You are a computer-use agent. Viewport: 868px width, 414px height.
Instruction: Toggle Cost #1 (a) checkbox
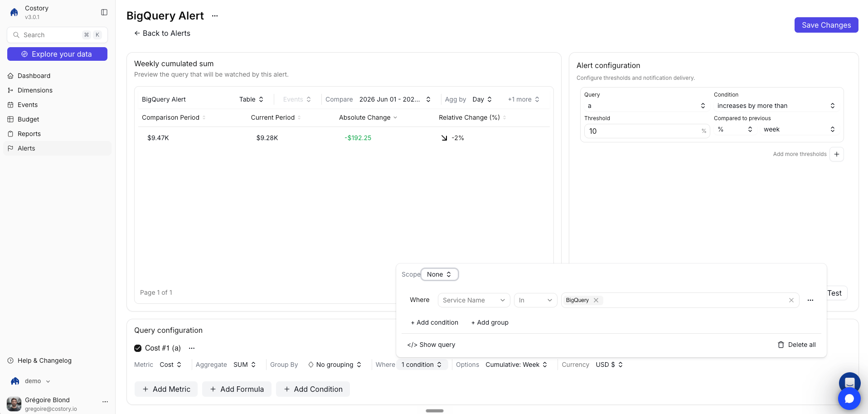138,348
